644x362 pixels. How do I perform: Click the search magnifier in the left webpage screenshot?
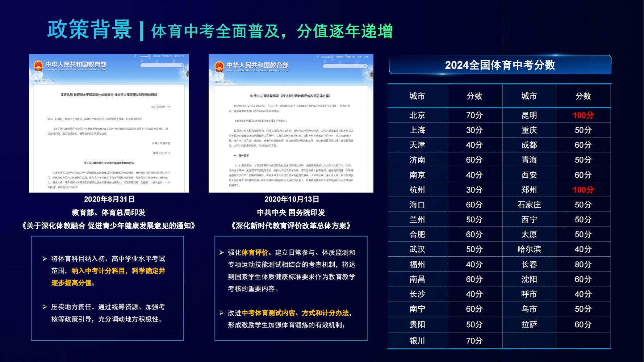tap(182, 66)
